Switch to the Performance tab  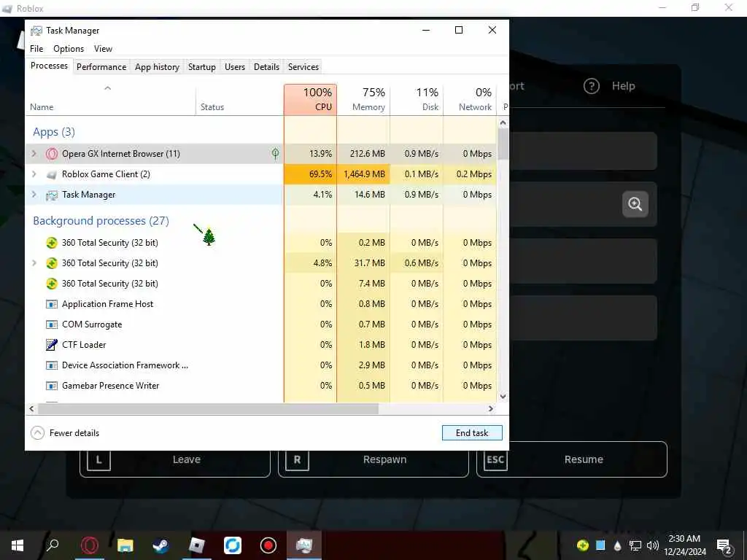click(101, 66)
